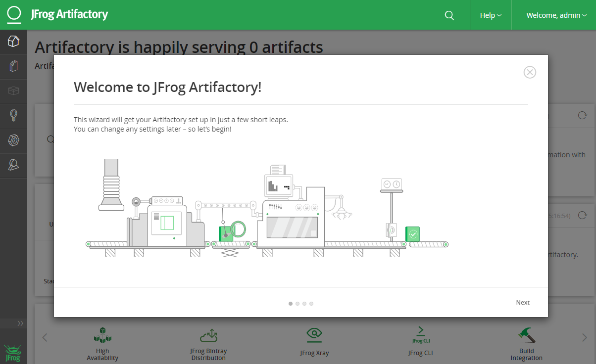Screen dimensions: 596x364
Task: Select the second wizard page indicator dot
Action: (x=298, y=304)
